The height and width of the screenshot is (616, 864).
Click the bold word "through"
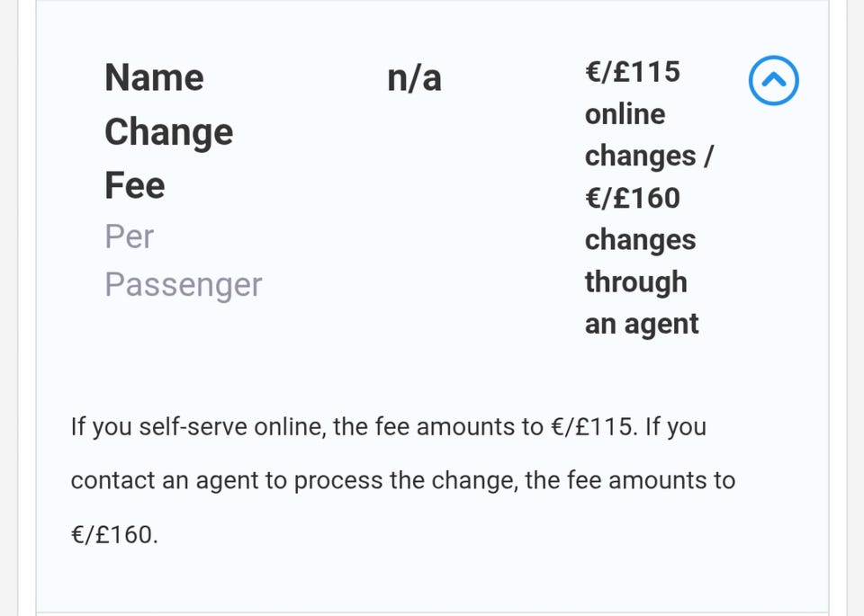coord(635,281)
